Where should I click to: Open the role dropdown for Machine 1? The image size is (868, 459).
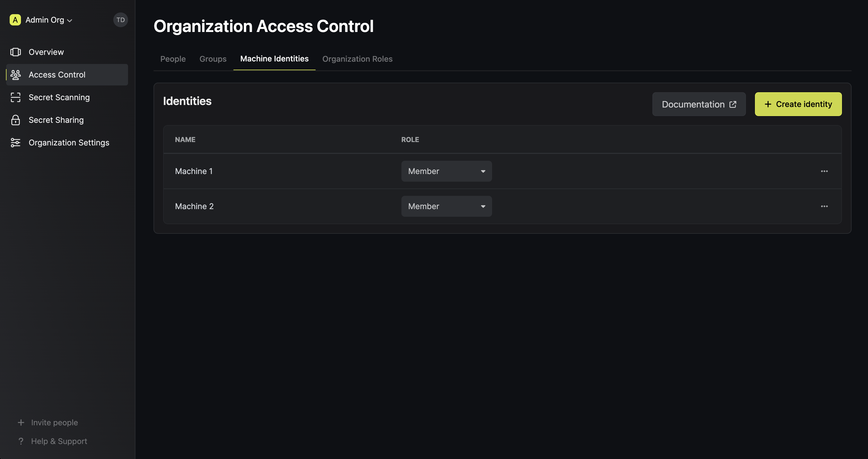[446, 171]
